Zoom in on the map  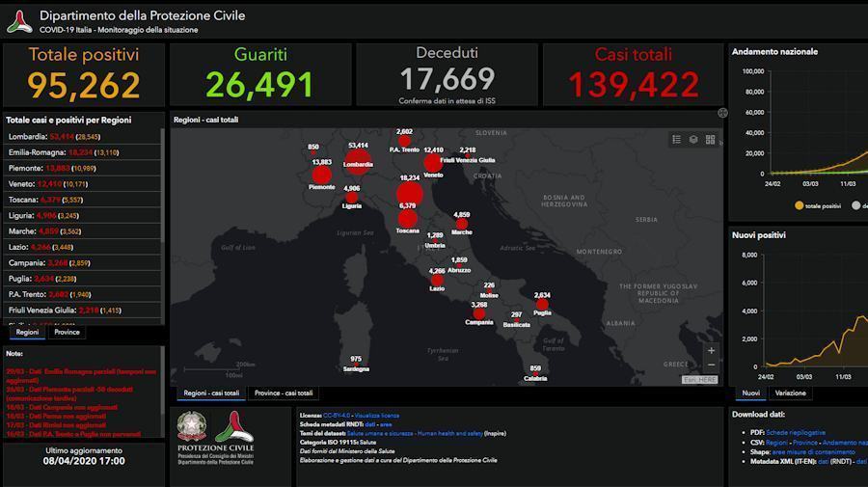pyautogui.click(x=712, y=351)
